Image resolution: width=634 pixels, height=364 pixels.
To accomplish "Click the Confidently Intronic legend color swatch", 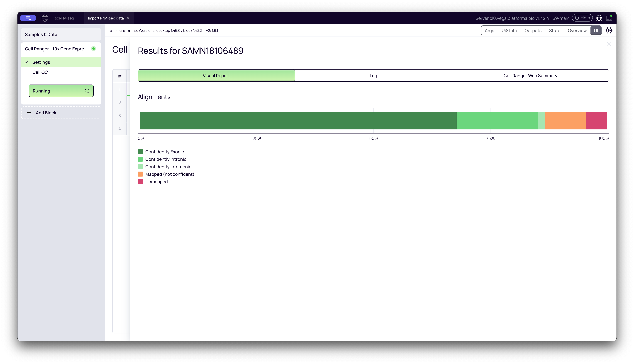I will click(141, 159).
